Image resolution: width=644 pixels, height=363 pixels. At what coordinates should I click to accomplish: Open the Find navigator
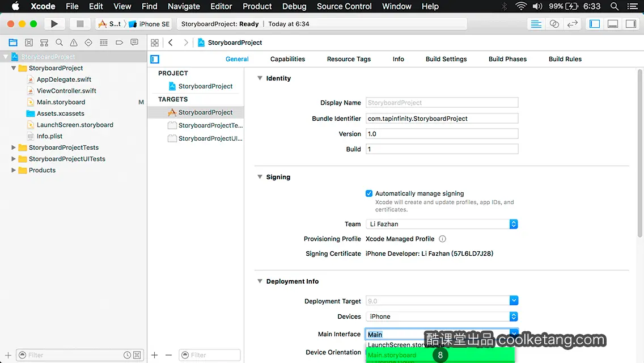(x=59, y=43)
